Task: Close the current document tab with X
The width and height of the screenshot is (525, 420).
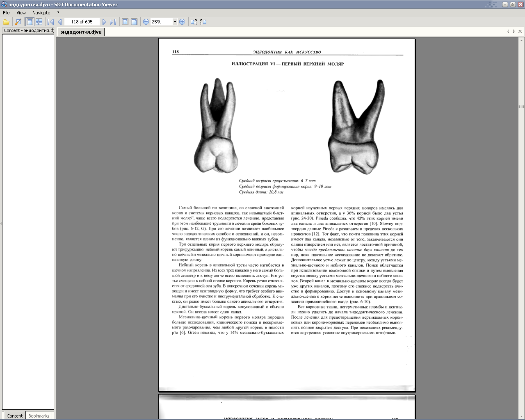Action: (x=520, y=31)
